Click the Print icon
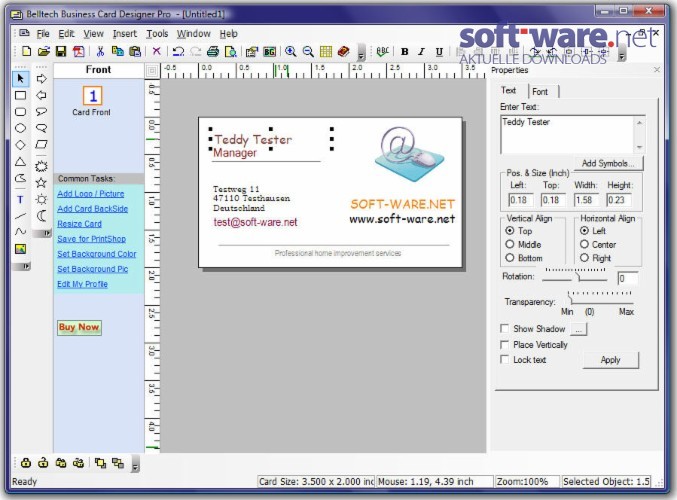 click(x=213, y=52)
